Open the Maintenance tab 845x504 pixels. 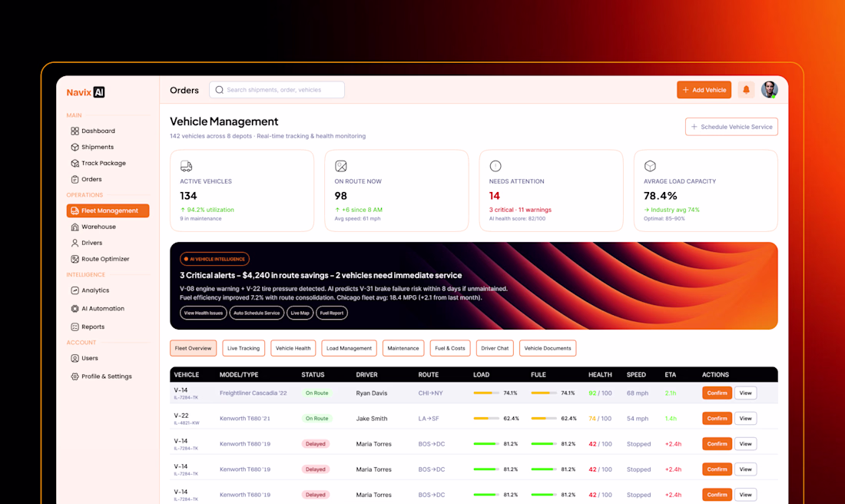(403, 348)
